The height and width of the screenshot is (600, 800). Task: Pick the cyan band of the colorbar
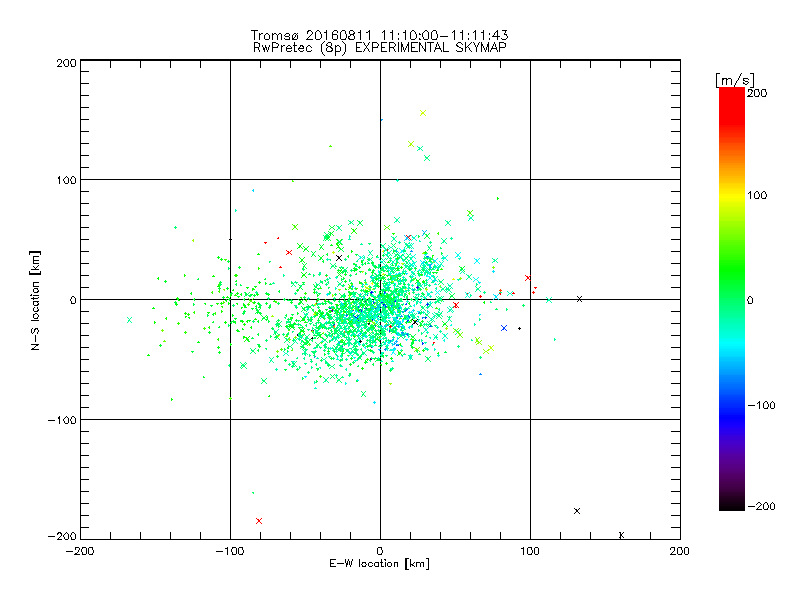click(x=732, y=343)
